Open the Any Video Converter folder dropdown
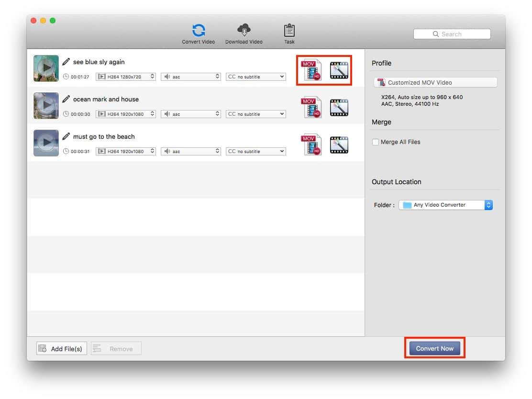 coord(445,205)
